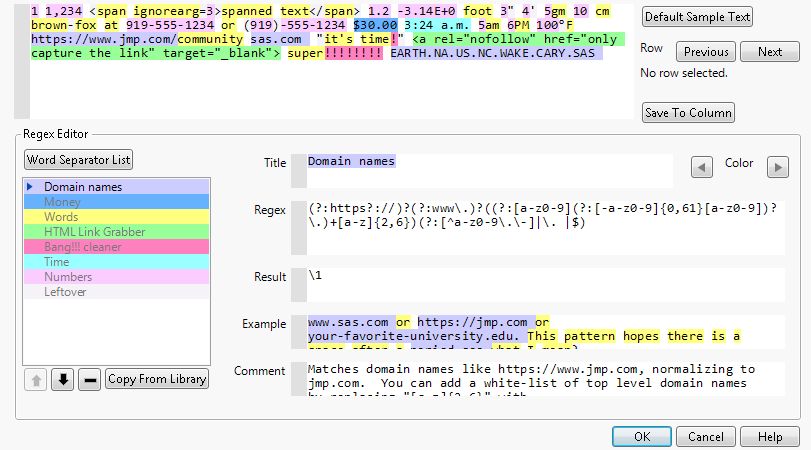Screen dimensions: 811x450
Task: Go to the Next row
Action: coord(770,52)
